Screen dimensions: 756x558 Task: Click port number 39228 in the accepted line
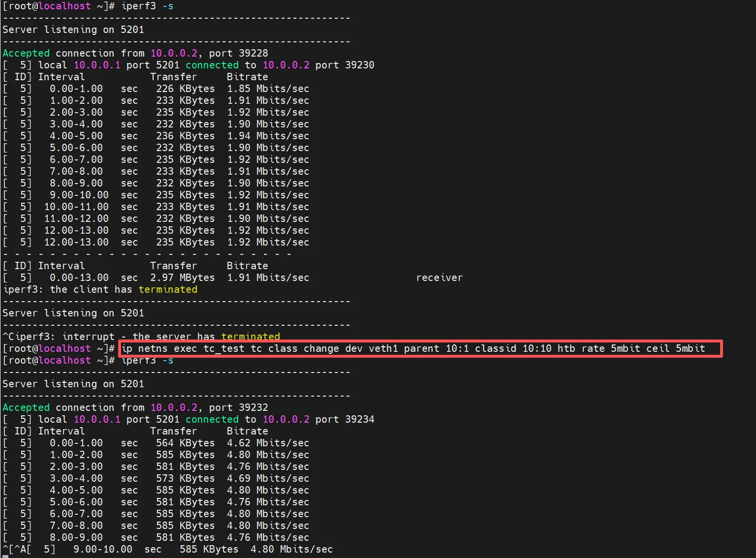point(253,54)
